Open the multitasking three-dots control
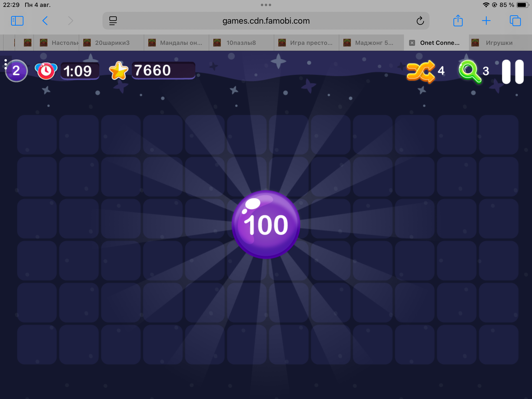Image resolution: width=532 pixels, height=399 pixels. click(266, 5)
